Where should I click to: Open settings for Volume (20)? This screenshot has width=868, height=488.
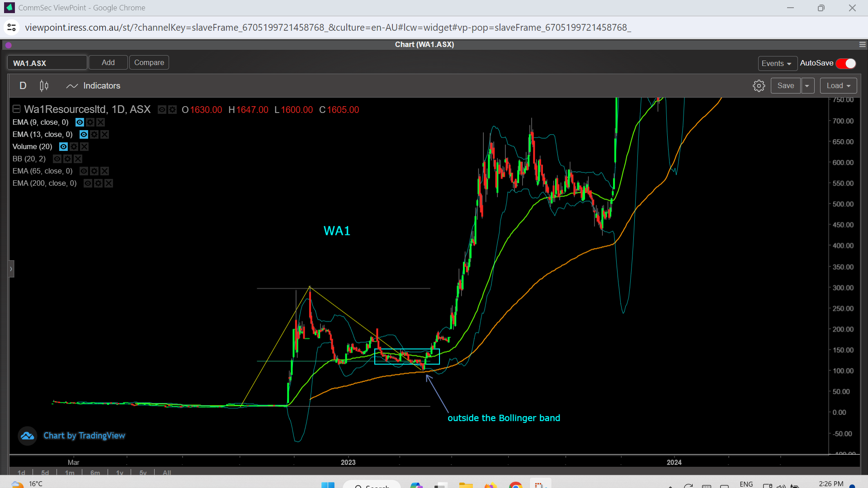click(74, 146)
